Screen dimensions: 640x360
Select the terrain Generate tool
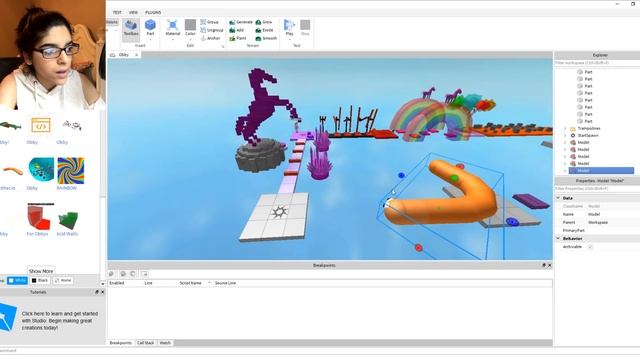click(x=241, y=22)
